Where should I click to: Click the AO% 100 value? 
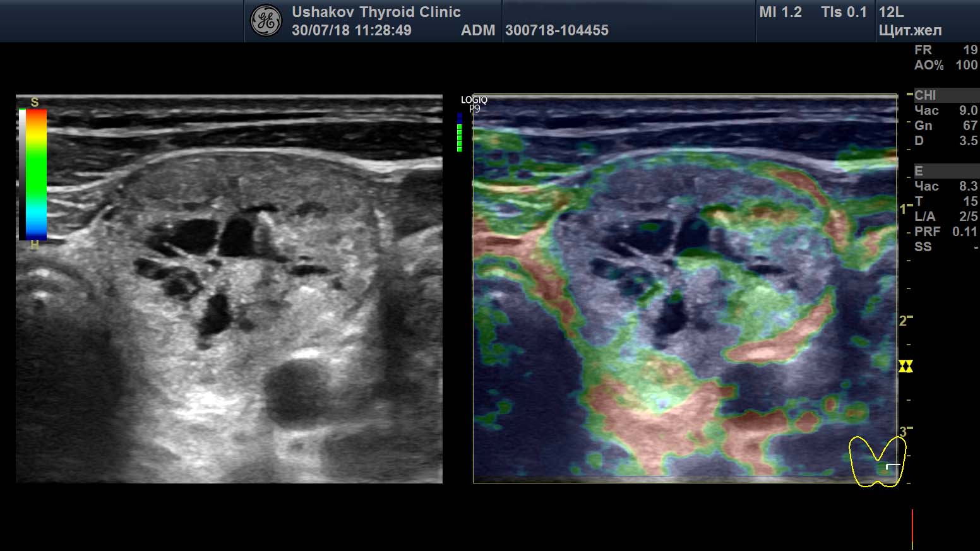[x=946, y=65]
